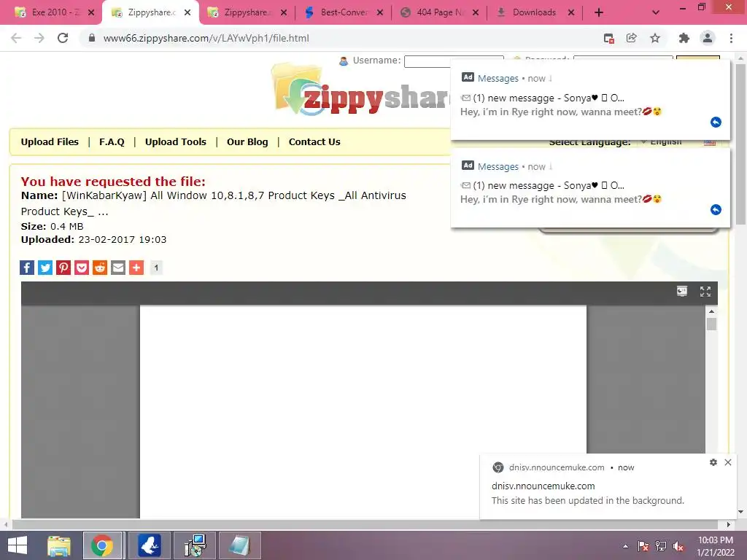Dismiss the dnisv.nnouncemuke.com notification
Viewport: 747px width, 560px height.
tap(728, 462)
